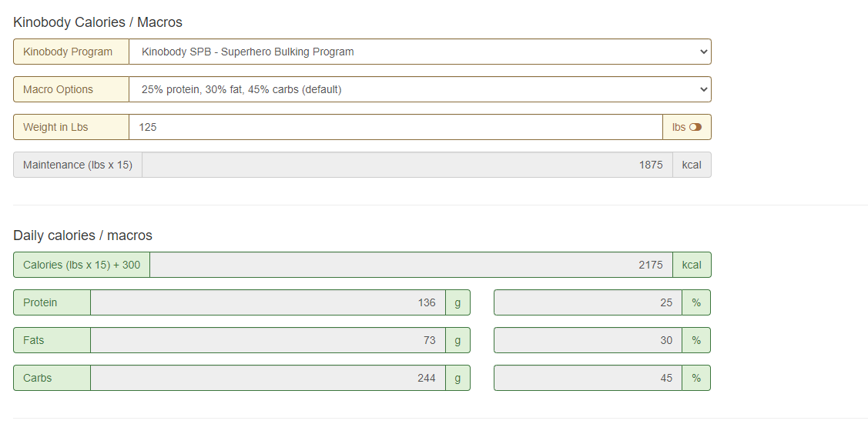Viewport: 868px width, 434px height.
Task: Click the Maintenance calories field showing 1875
Action: click(x=407, y=165)
